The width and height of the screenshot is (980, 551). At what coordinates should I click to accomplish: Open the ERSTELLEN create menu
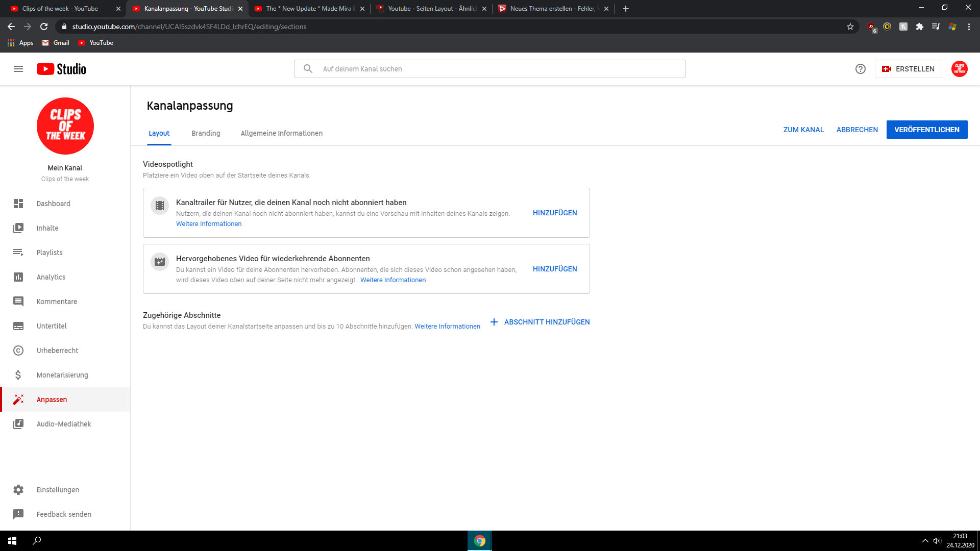point(909,69)
